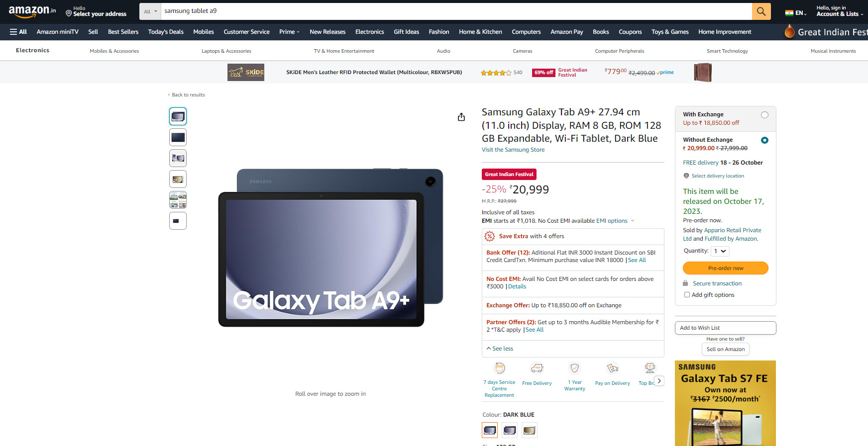Select the With Exchange radio option
868x446 pixels.
point(764,115)
